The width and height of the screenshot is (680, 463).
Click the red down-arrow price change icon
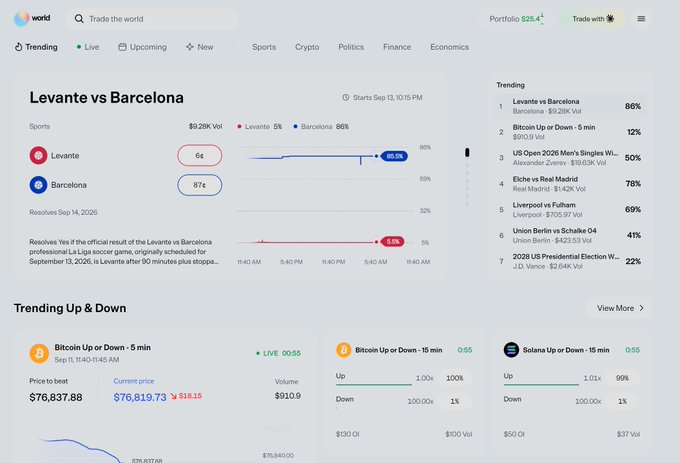tap(173, 396)
